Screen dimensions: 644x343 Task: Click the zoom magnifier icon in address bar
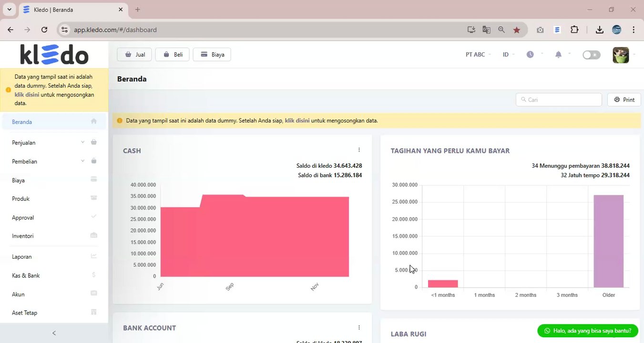pos(501,30)
